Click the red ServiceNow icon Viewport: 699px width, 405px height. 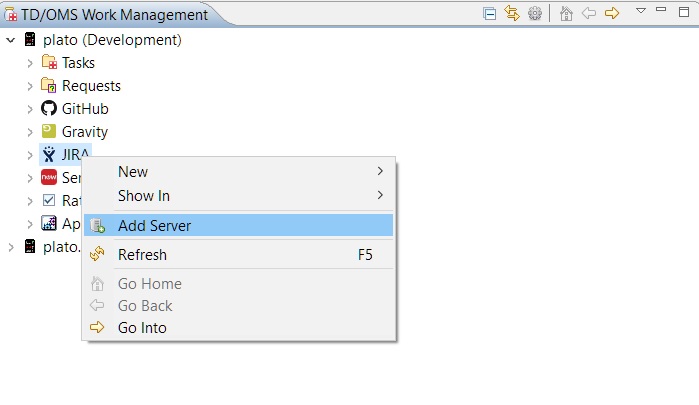click(x=49, y=177)
